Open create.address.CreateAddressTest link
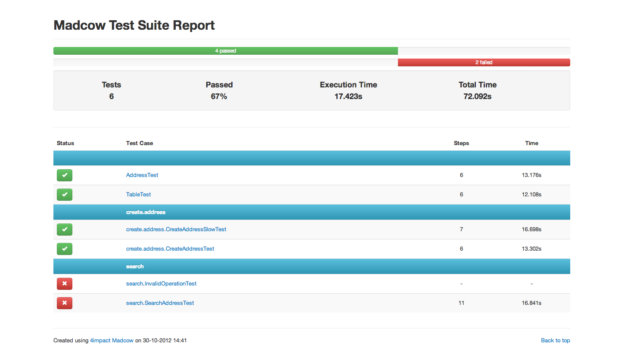Screen dimensions: 640x360 170,249
